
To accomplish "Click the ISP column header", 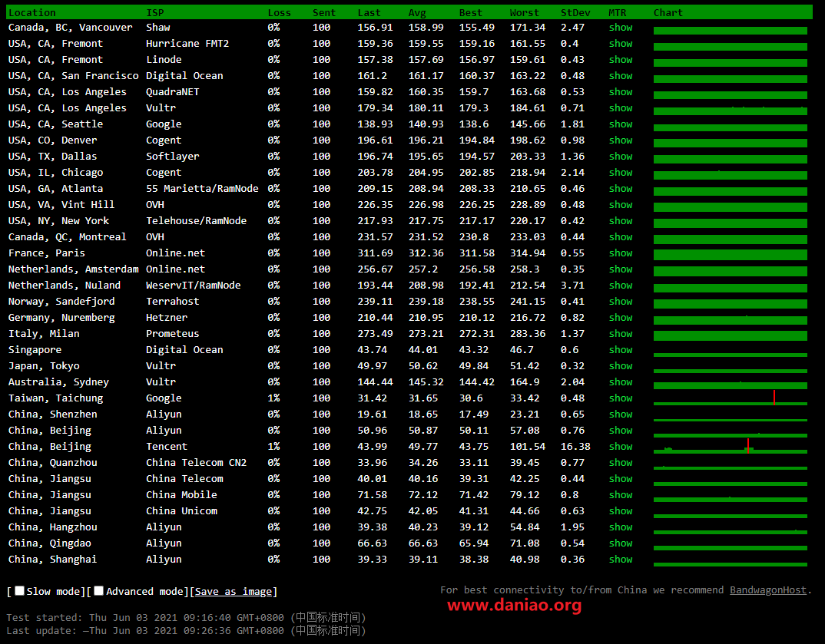I will point(154,12).
